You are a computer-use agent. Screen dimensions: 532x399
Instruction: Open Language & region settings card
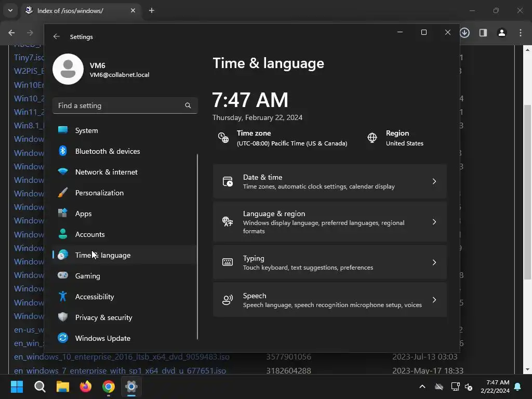329,222
